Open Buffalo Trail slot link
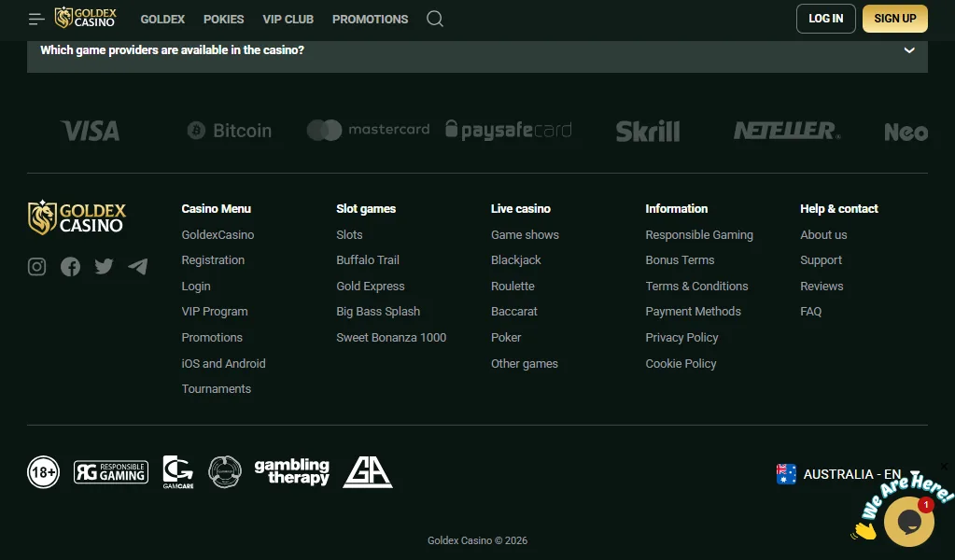 [368, 259]
